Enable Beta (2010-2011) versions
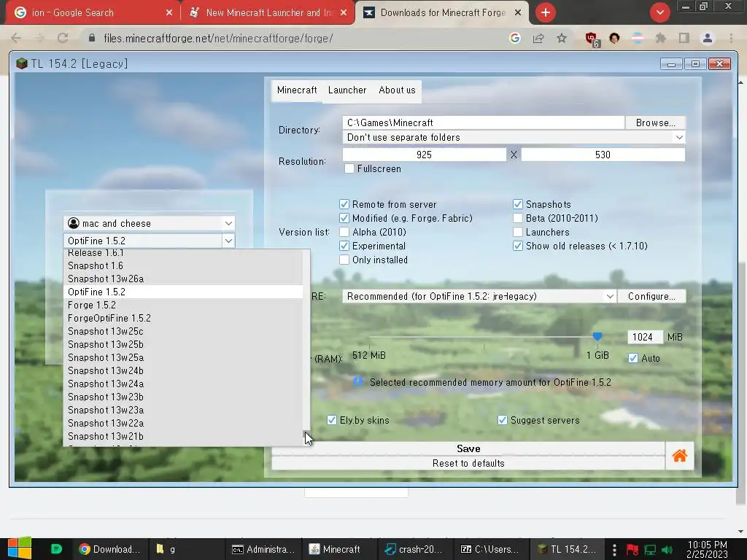Viewport: 747px width, 560px height. [518, 218]
